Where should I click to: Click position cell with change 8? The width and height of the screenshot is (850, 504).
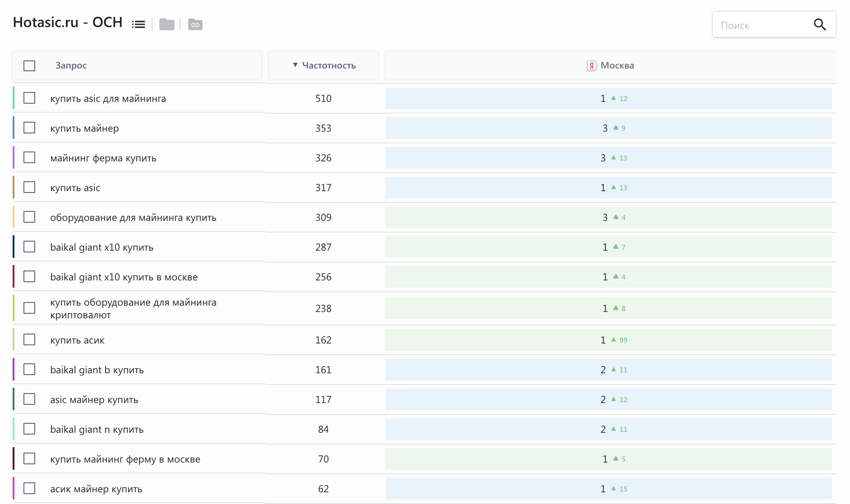(x=608, y=308)
